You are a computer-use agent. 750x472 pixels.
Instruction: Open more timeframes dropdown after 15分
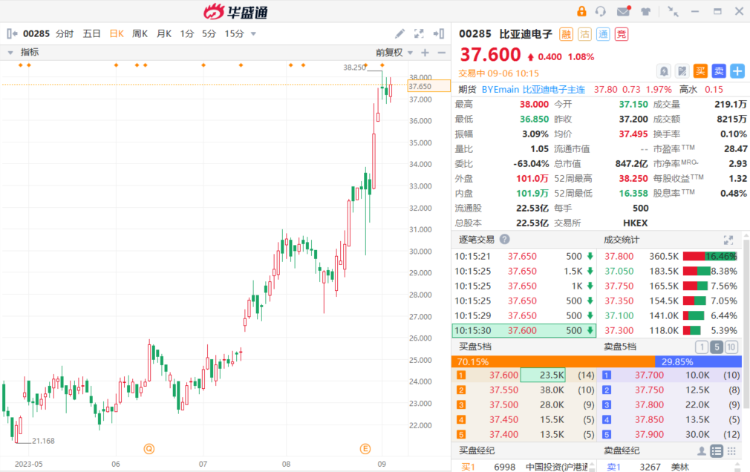coord(254,34)
